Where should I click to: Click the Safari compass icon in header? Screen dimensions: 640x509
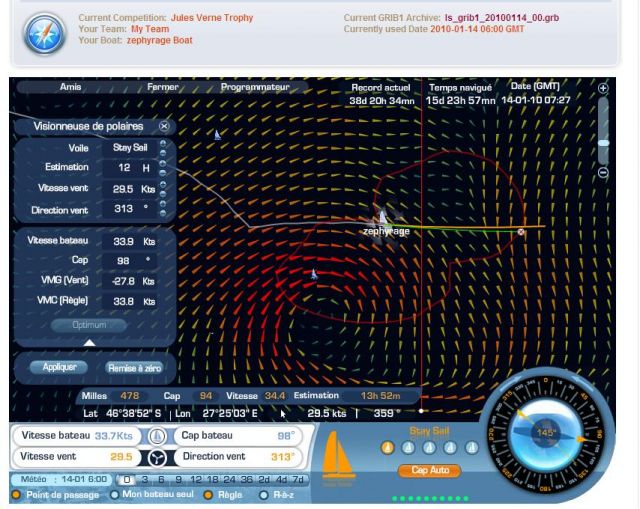(x=45, y=33)
